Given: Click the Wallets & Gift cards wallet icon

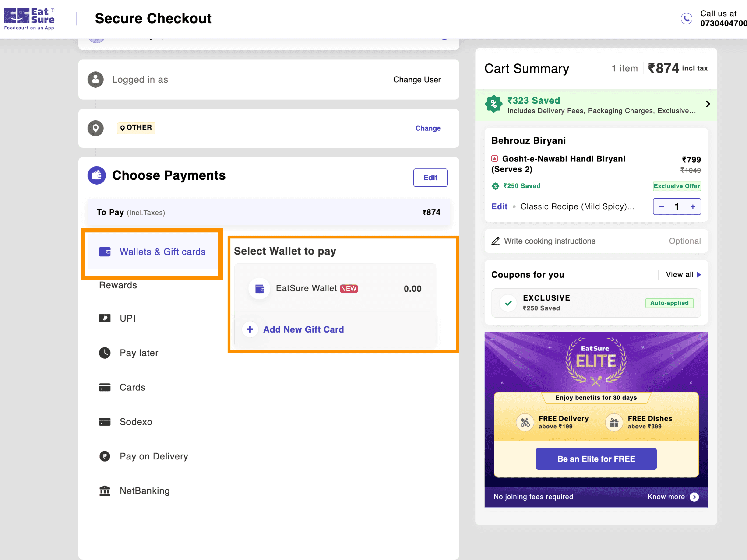Looking at the screenshot, I should click(x=105, y=252).
